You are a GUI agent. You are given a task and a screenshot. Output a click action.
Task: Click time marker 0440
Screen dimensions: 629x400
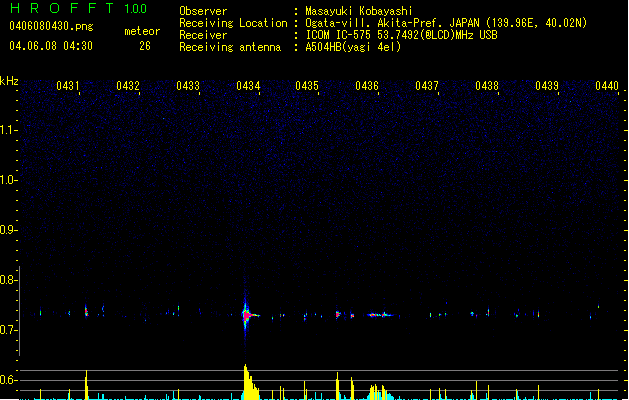(x=607, y=86)
